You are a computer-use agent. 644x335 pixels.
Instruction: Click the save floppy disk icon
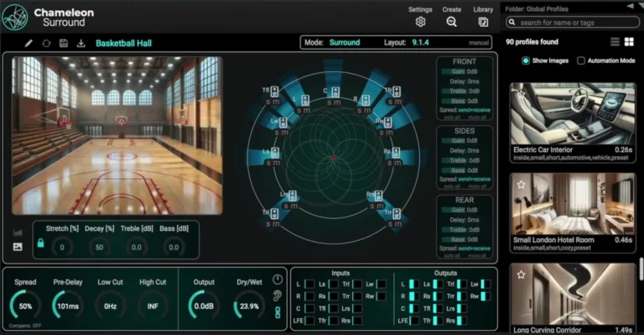tap(63, 43)
